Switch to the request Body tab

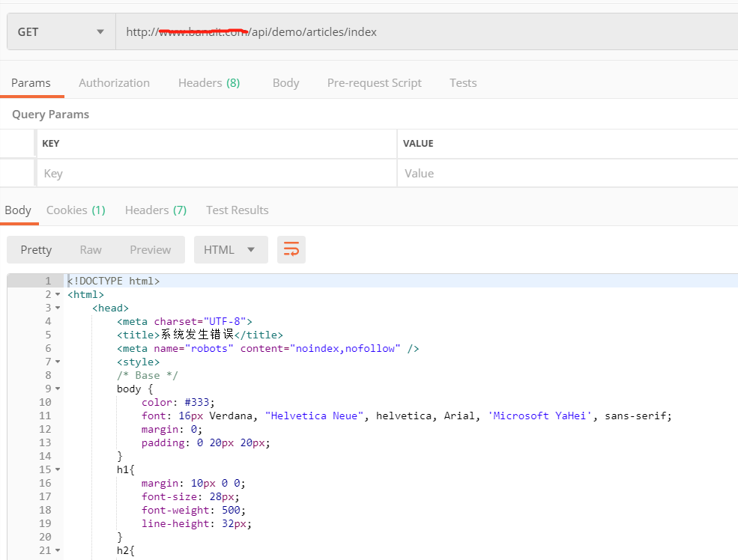point(285,83)
